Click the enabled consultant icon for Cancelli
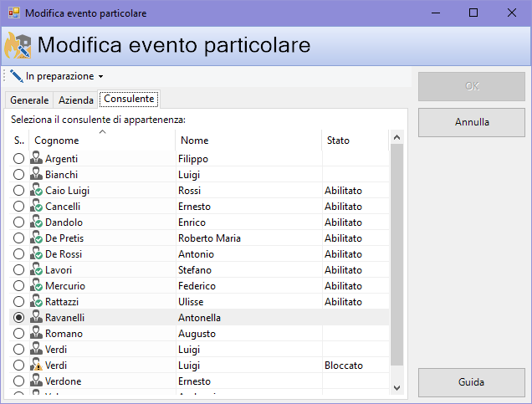 (36, 207)
